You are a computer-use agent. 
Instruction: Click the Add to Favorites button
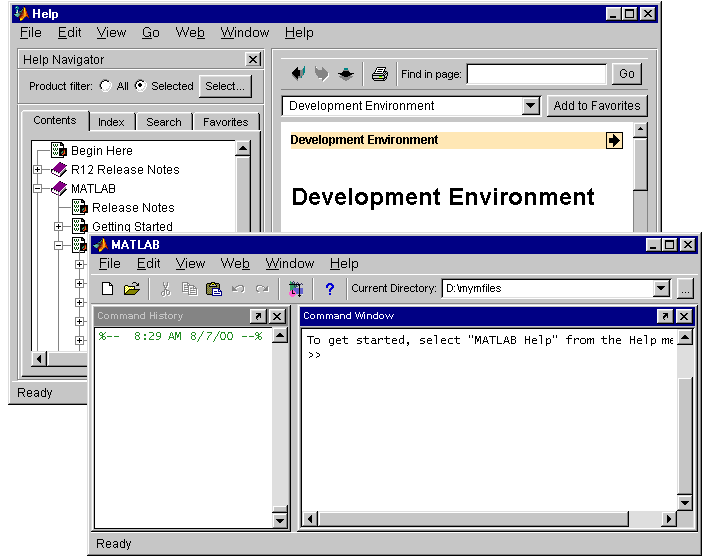click(x=597, y=106)
